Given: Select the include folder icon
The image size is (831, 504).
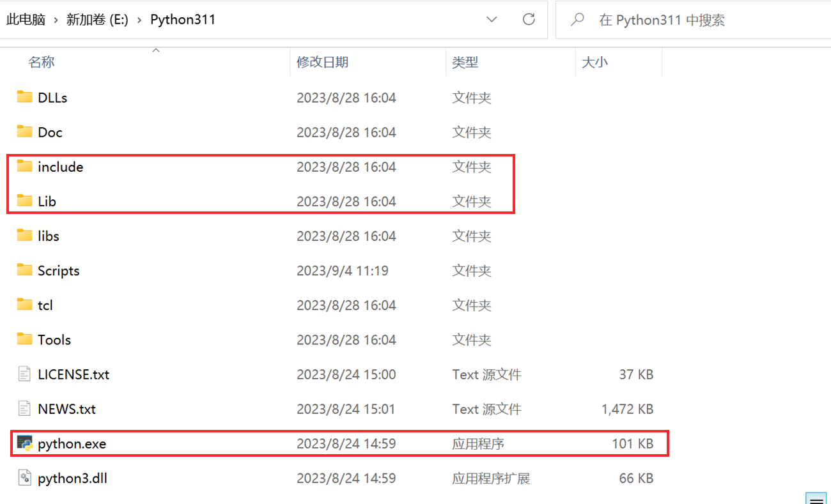Looking at the screenshot, I should 24,166.
